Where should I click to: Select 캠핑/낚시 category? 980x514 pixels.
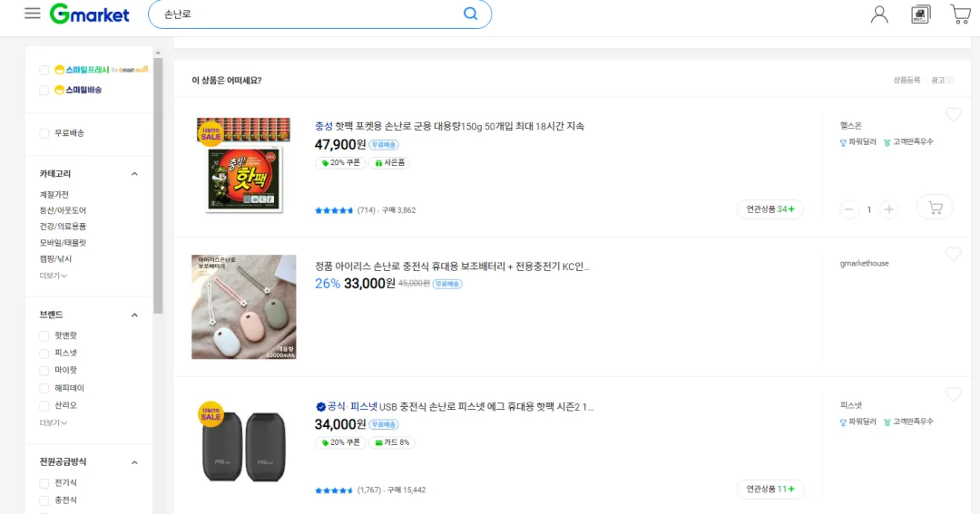click(55, 258)
